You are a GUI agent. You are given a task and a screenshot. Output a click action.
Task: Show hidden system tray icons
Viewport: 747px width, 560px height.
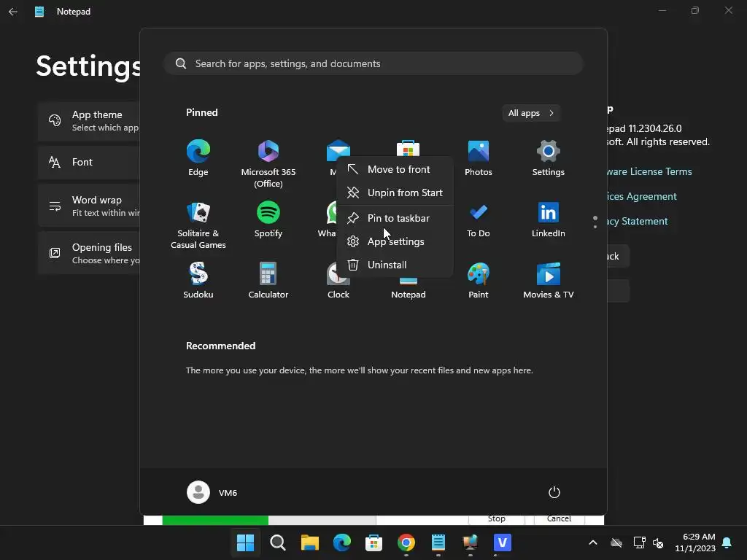[x=593, y=542]
